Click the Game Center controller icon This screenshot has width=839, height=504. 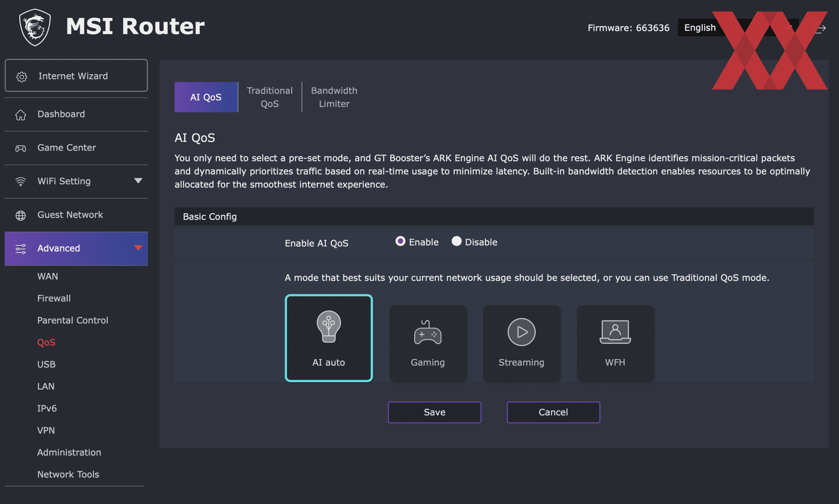(x=21, y=148)
